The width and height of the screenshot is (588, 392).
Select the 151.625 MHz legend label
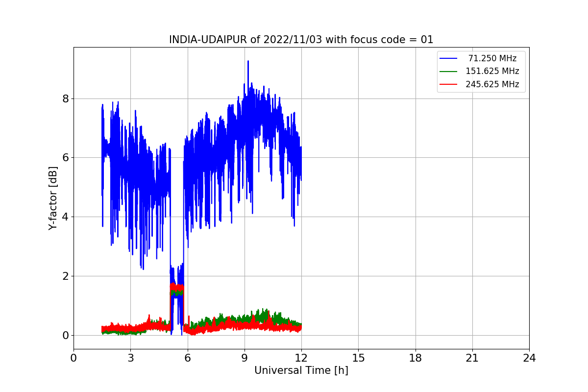coord(492,71)
